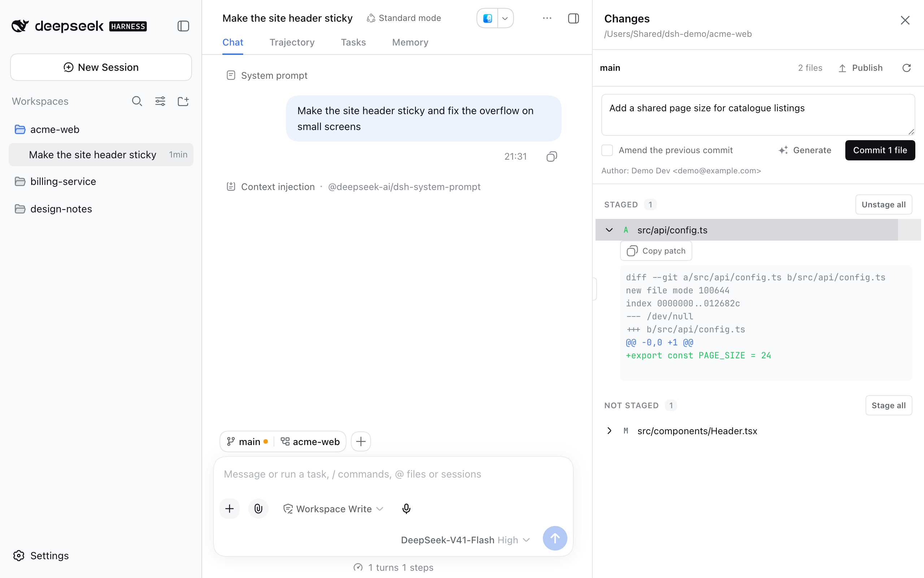Click the add-context plus beside acme-web chip
The image size is (924, 578).
[361, 441]
